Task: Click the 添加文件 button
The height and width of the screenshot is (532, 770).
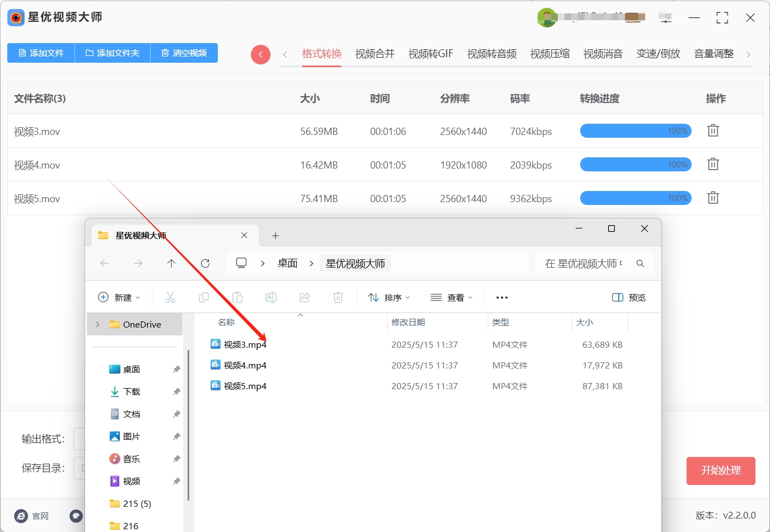Action: [x=41, y=53]
